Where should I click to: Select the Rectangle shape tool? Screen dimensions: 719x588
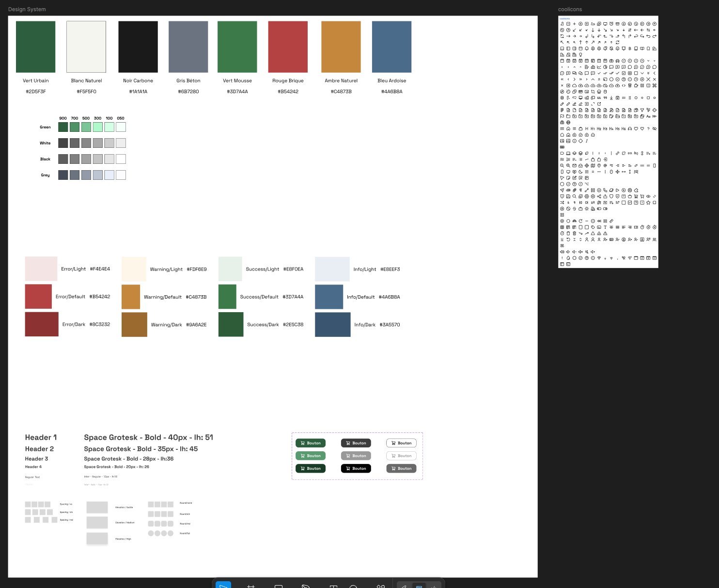[278, 585]
